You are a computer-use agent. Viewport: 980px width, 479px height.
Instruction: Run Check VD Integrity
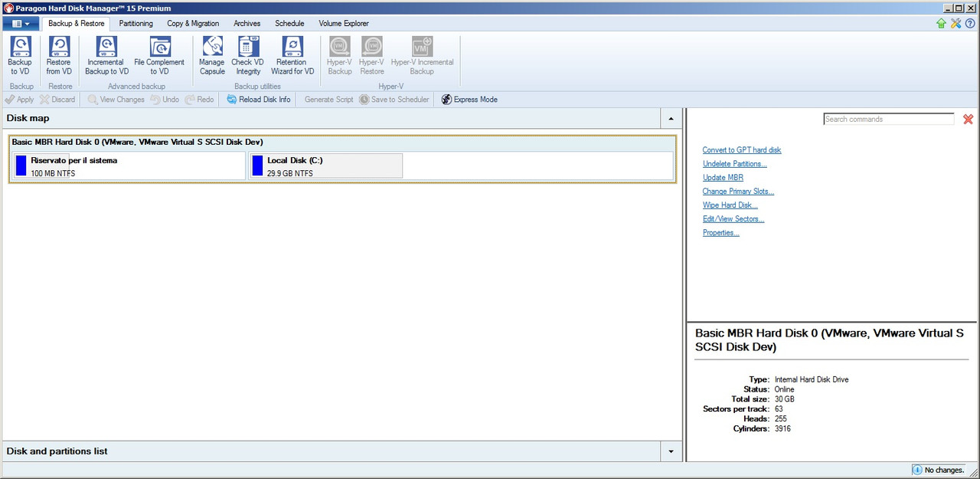tap(247, 56)
